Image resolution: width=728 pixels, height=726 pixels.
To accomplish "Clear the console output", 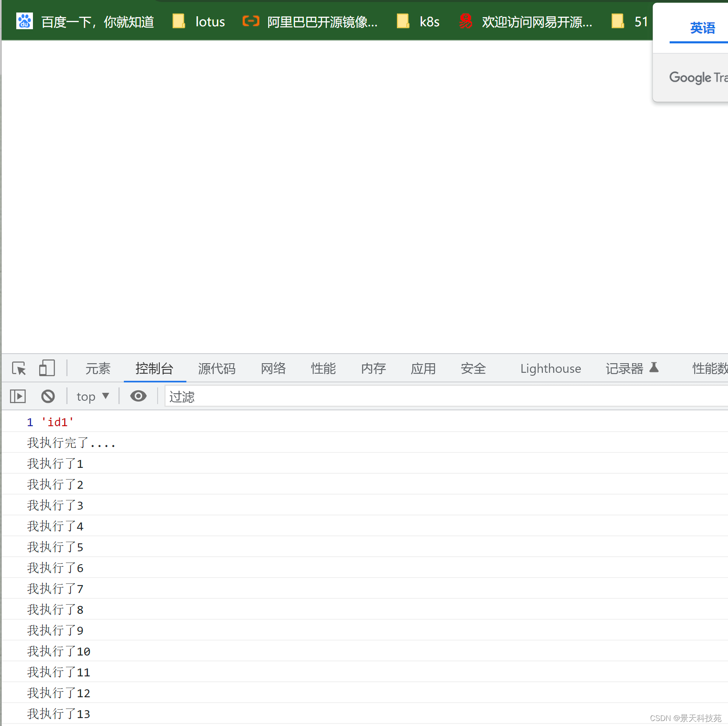I will coord(48,396).
